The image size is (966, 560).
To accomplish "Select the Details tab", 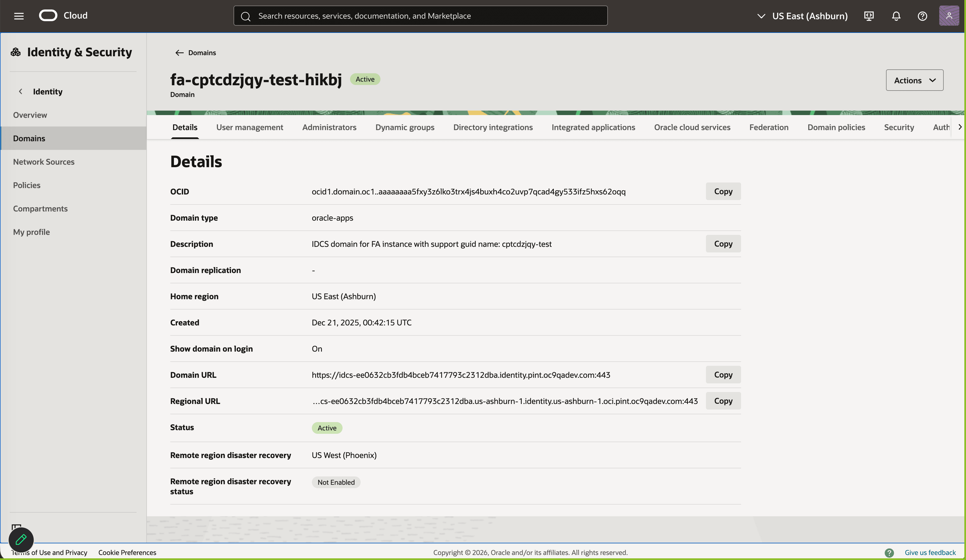I will coord(185,127).
